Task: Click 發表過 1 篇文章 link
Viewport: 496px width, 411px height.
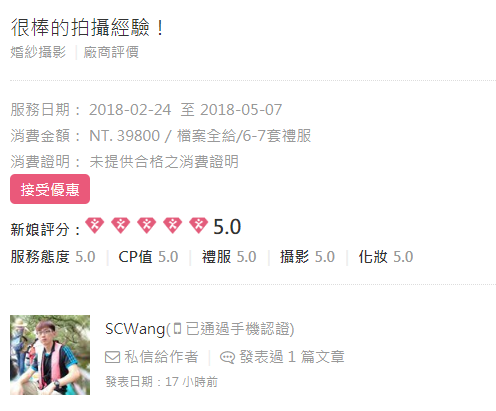Action: click(x=292, y=357)
